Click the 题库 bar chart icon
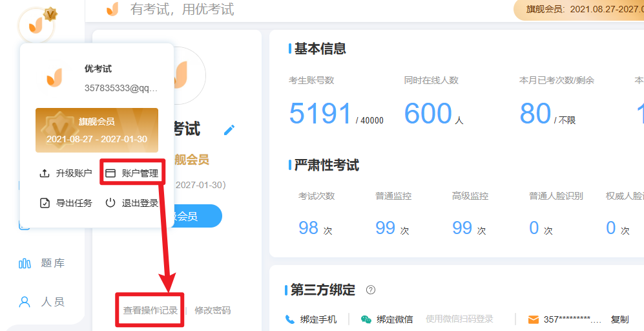This screenshot has width=644, height=331. [25, 263]
